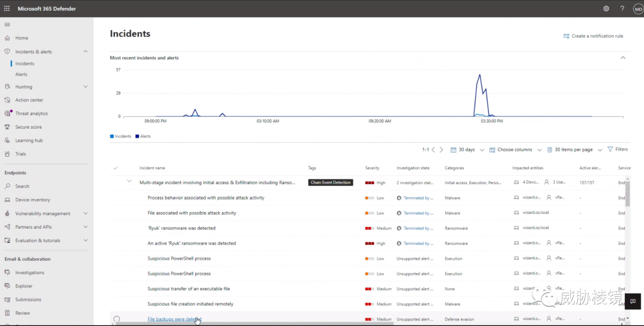Expand the Hunting section chevron
Viewport: 644px width, 326px height.
[x=85, y=86]
